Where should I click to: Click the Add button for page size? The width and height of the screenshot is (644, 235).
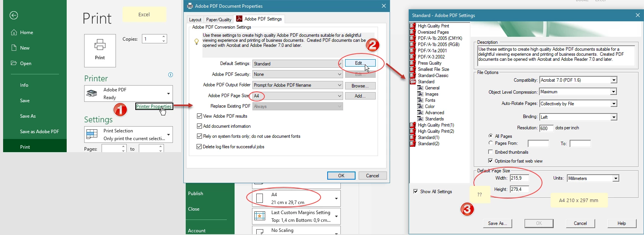(360, 96)
